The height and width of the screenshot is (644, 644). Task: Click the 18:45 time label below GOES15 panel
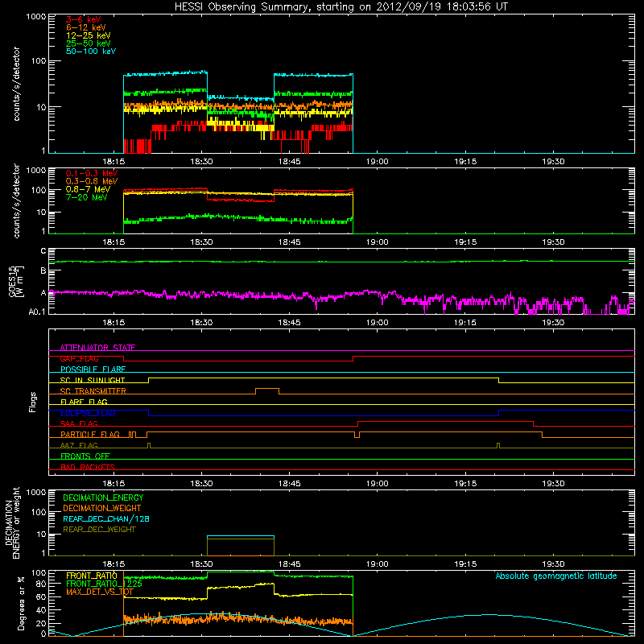click(x=290, y=323)
